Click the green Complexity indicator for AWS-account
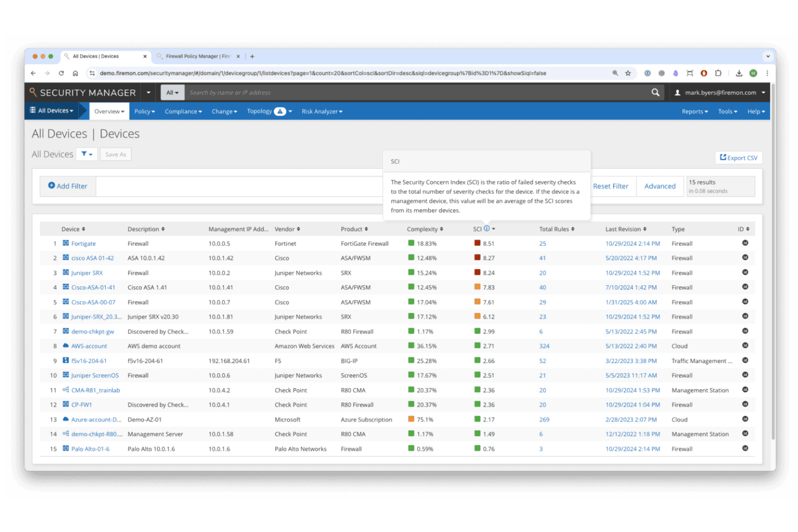798x532 pixels. [410, 346]
